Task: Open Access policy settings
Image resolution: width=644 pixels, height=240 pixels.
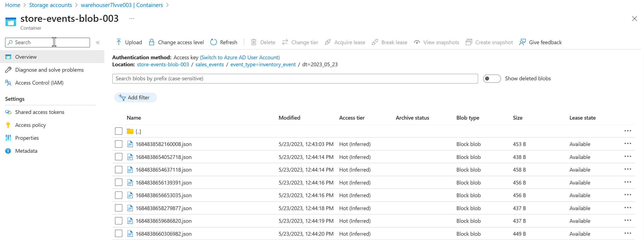Action: click(x=30, y=125)
